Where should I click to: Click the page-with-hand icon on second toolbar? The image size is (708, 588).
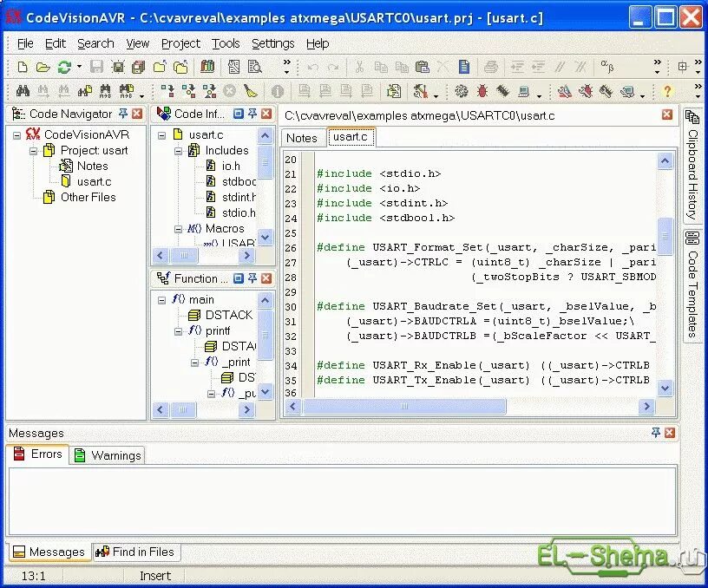click(394, 91)
